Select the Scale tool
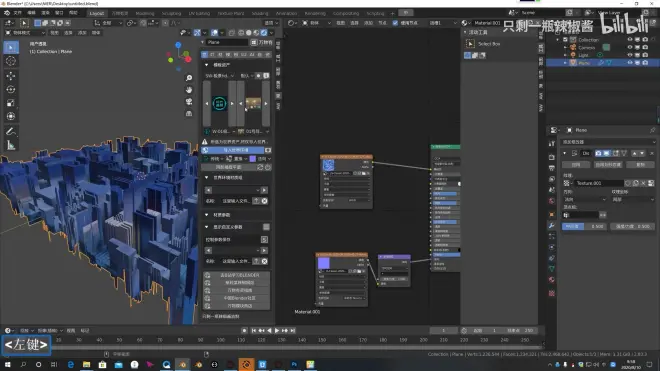Image resolution: width=660 pixels, height=371 pixels. (11, 103)
